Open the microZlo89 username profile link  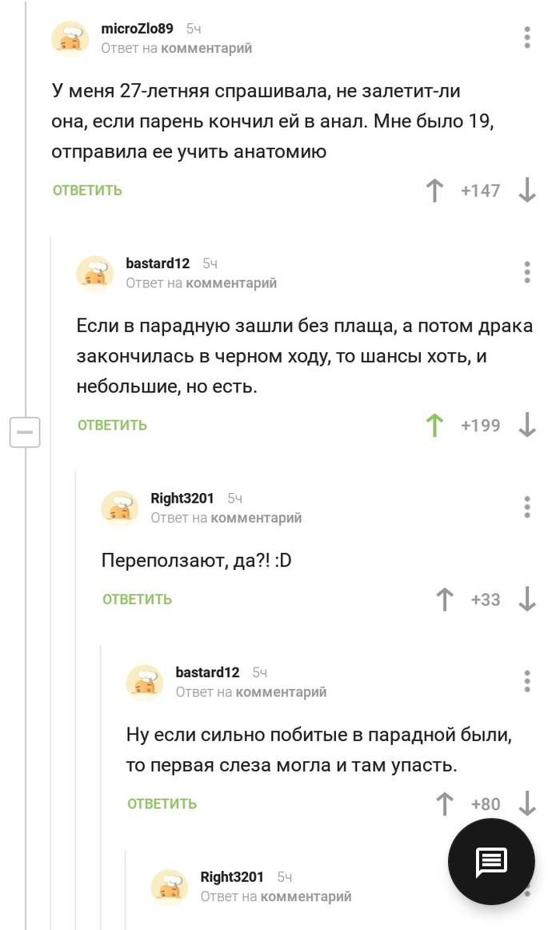pyautogui.click(x=137, y=29)
